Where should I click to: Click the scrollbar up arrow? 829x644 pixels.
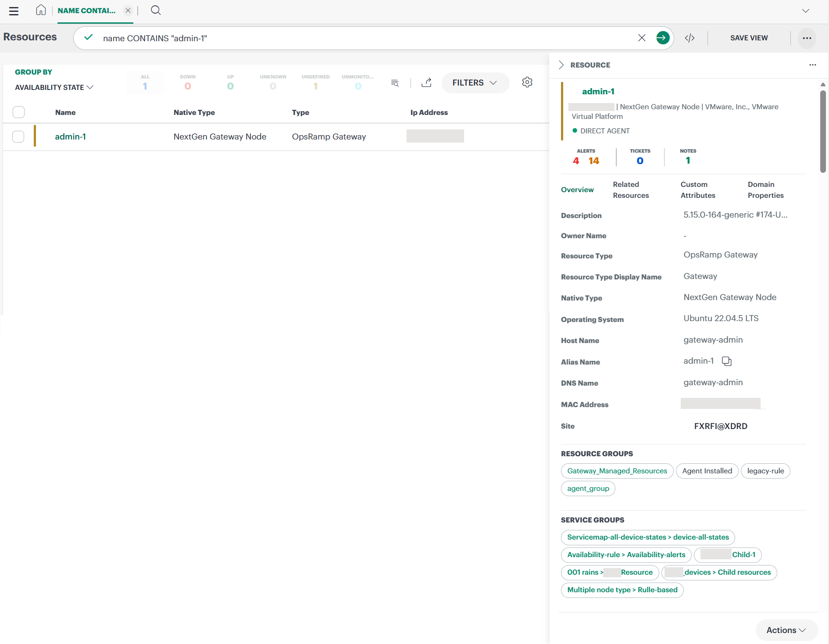(x=823, y=84)
